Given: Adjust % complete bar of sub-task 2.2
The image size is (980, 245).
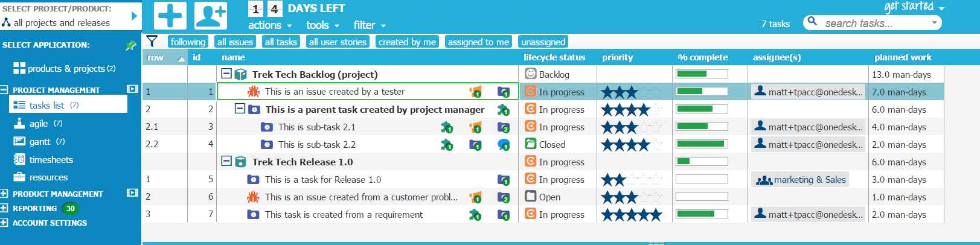Looking at the screenshot, I should tap(702, 144).
